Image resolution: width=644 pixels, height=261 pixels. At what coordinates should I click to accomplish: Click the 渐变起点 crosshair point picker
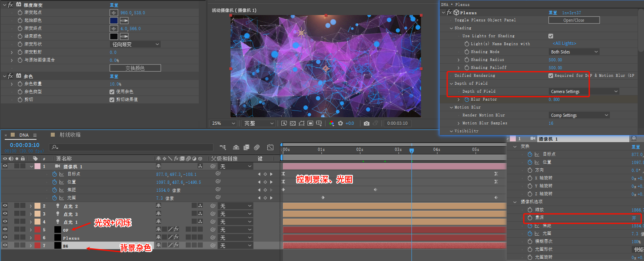coord(114,13)
